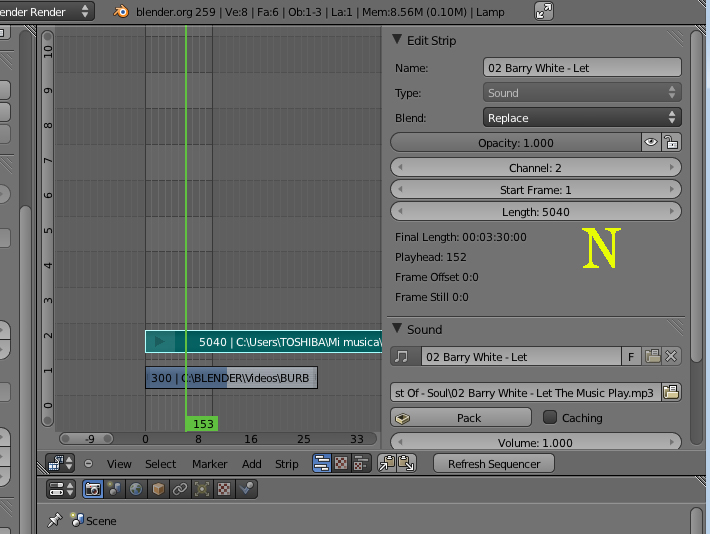
Task: Open the Add menu
Action: 251,464
